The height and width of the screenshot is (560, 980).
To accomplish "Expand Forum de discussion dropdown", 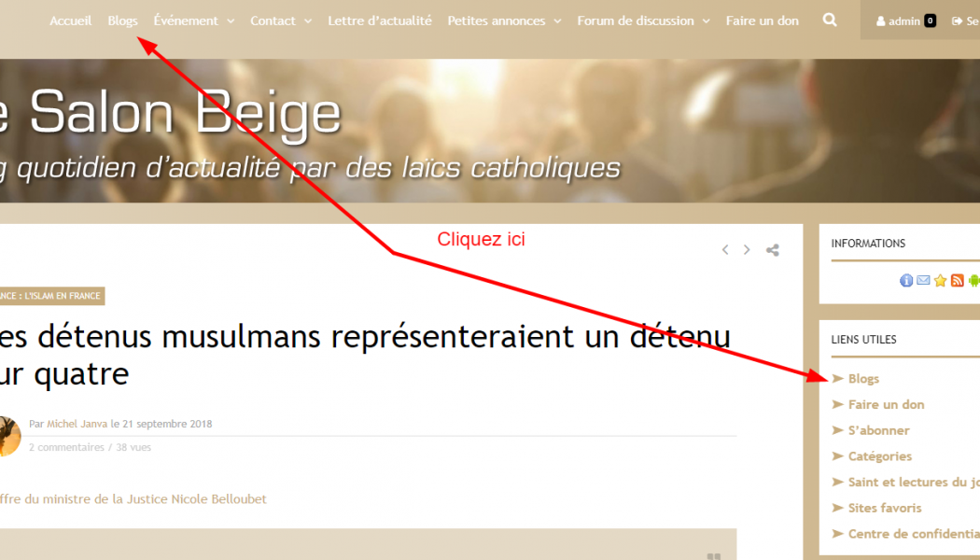I will pyautogui.click(x=643, y=21).
